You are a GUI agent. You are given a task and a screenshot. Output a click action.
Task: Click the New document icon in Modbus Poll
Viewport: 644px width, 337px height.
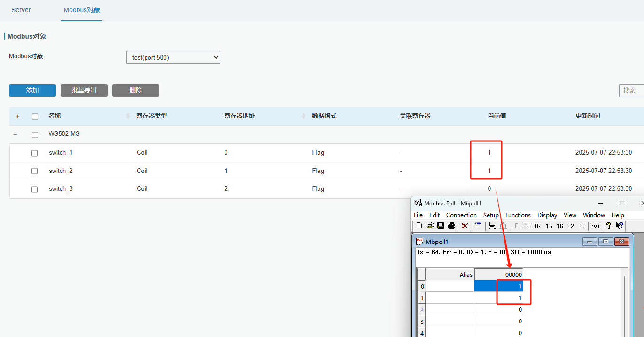419,226
